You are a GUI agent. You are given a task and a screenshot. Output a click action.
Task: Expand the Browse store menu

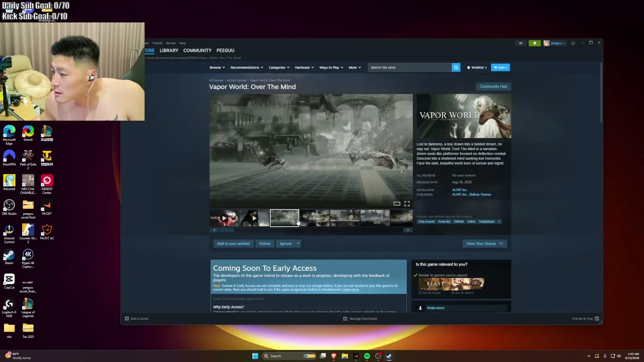pos(217,67)
